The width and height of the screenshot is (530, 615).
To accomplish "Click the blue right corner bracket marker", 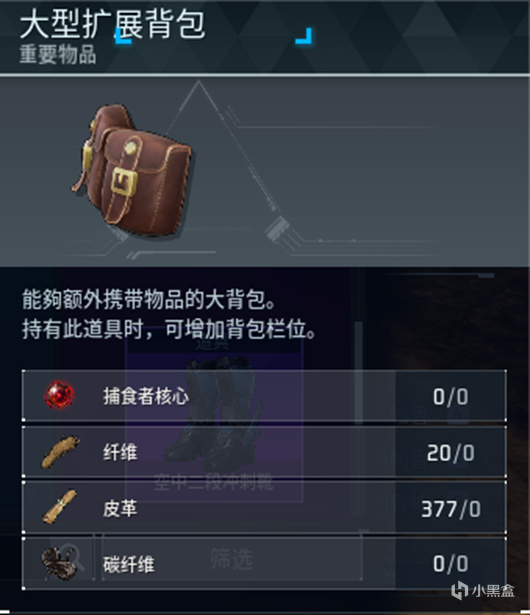I will pos(304,36).
